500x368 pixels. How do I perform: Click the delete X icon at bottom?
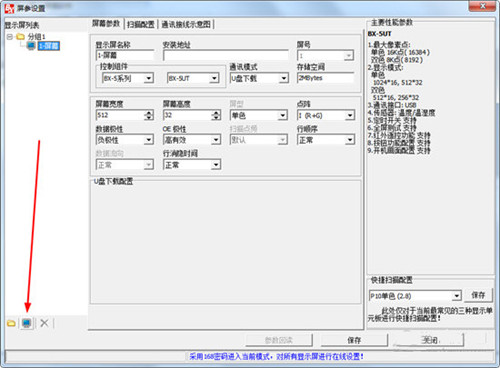pyautogui.click(x=44, y=323)
